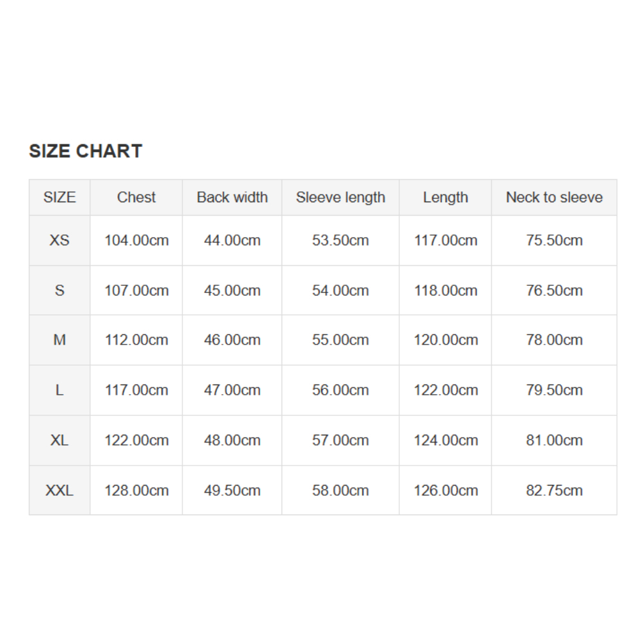Click the L size row label
The height and width of the screenshot is (644, 644).
(x=59, y=390)
